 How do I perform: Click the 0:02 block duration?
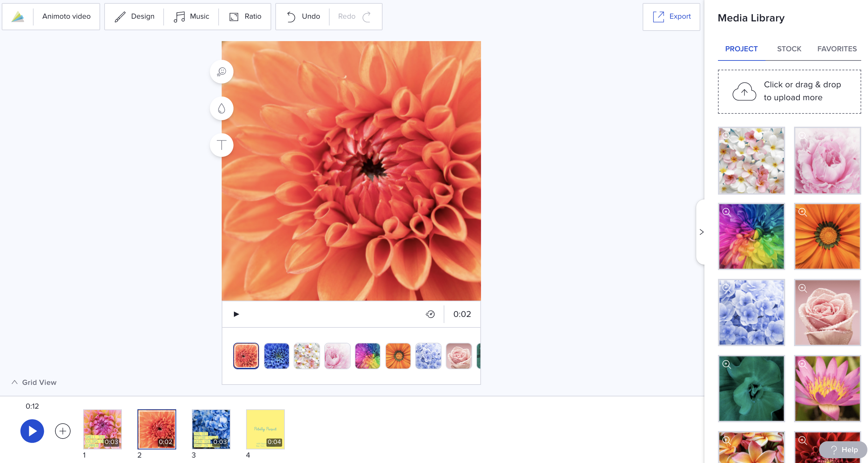click(x=462, y=314)
